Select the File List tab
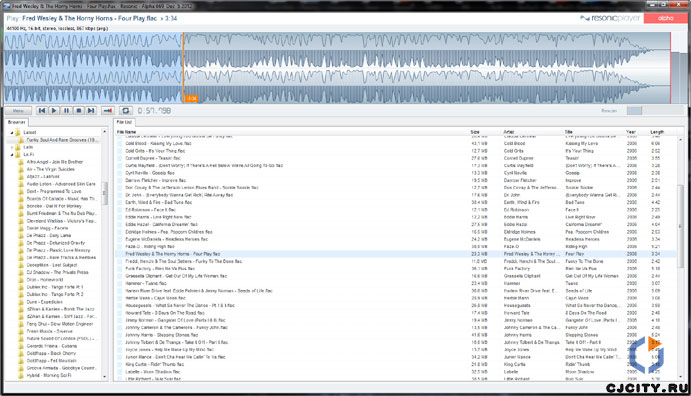 (124, 122)
